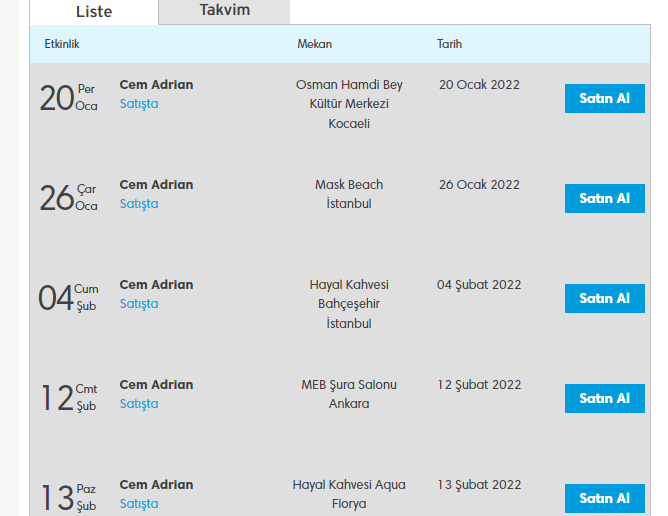This screenshot has height=516, width=668.
Task: Select the Satışta link for the 12 Şubat event
Action: tap(139, 404)
